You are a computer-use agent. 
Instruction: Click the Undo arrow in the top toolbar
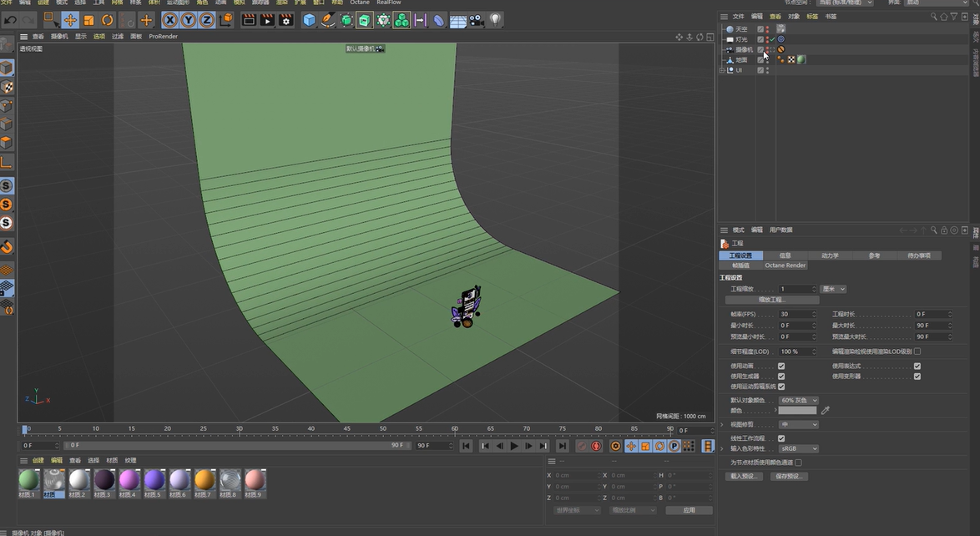click(x=10, y=20)
